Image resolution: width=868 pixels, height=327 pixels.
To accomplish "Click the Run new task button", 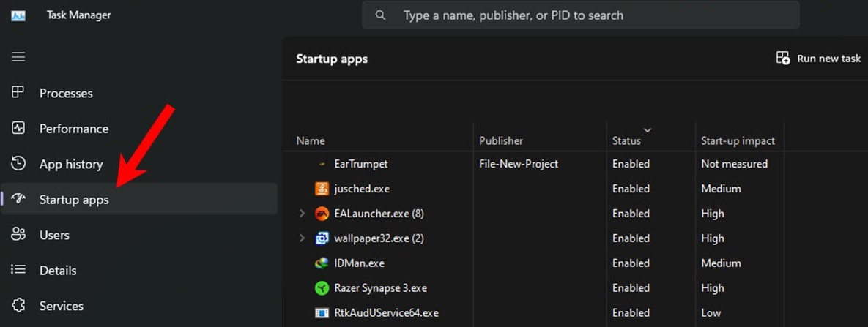I will coord(819,58).
